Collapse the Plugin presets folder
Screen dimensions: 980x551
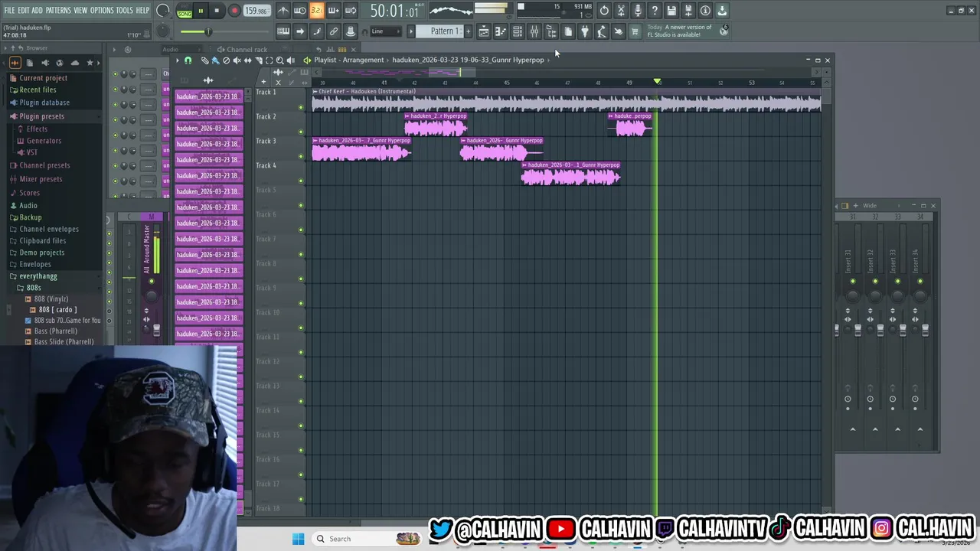click(x=41, y=116)
